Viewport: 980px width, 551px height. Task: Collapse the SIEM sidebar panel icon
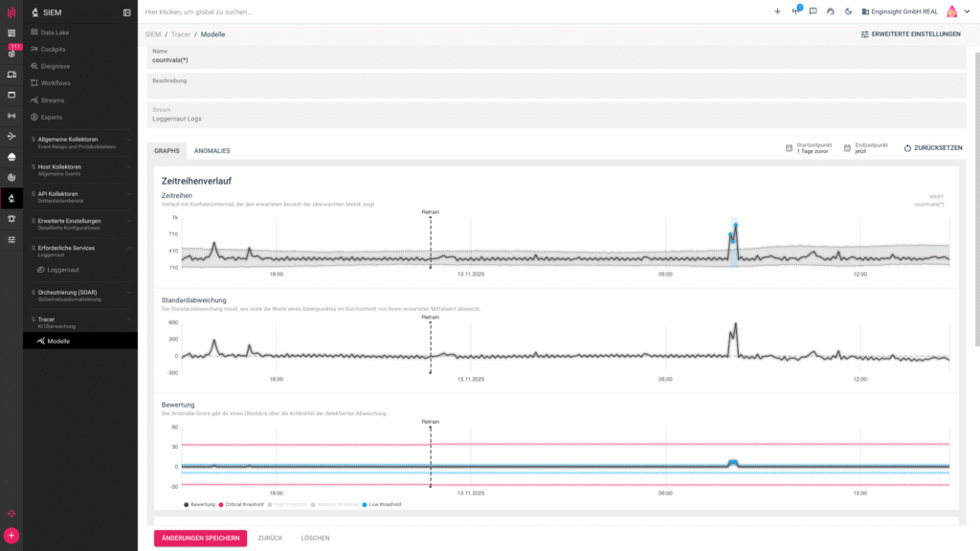(x=127, y=12)
